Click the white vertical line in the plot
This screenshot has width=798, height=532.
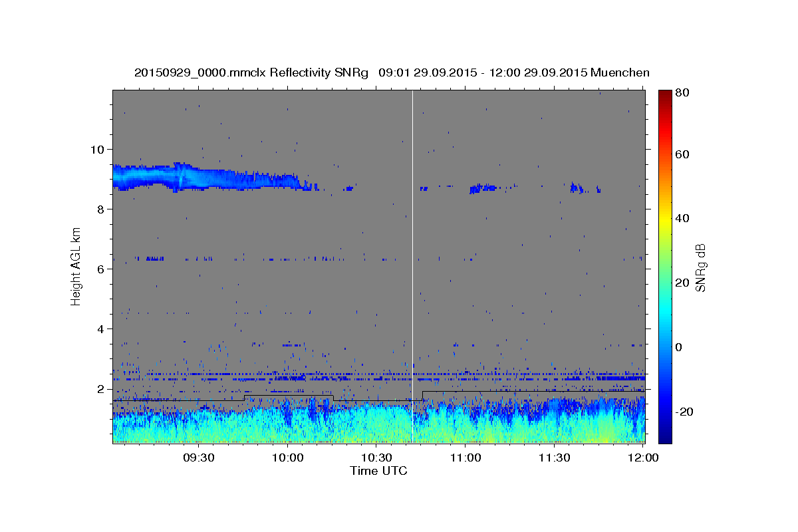(x=412, y=266)
